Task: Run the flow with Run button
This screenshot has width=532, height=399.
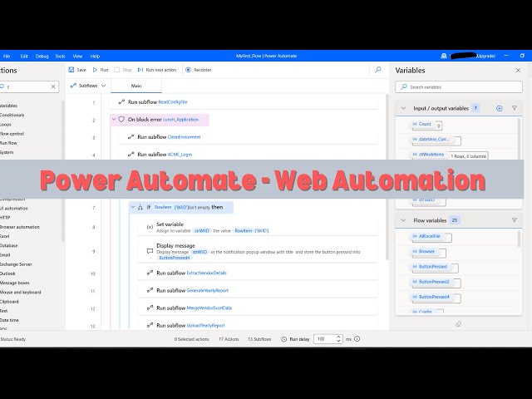Action: 101,70
